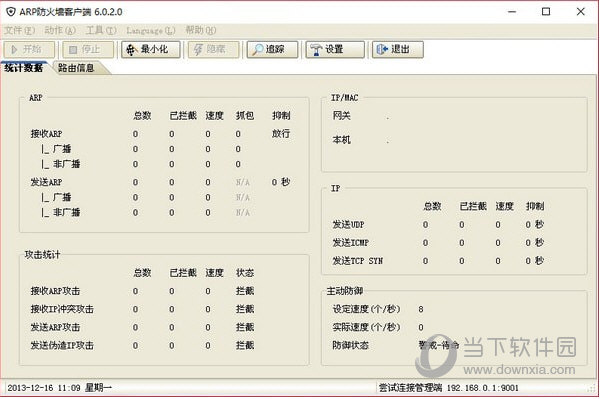Screen dimensions: 600x399
Task: Click the 停止 stop toolbar button
Action: (88, 50)
